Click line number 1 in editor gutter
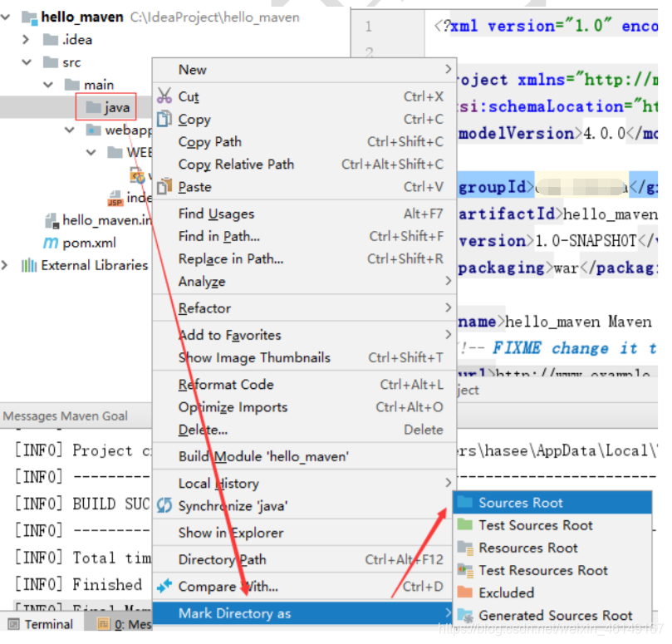Screen dimensions: 672x644 click(369, 27)
